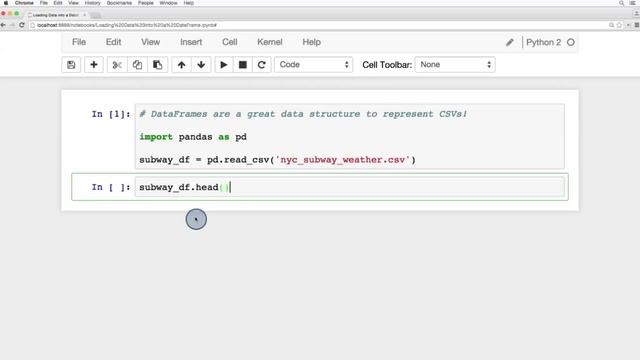Viewport: 640px width, 360px height.
Task: Select the In [1] prompt
Action: pyautogui.click(x=111, y=114)
